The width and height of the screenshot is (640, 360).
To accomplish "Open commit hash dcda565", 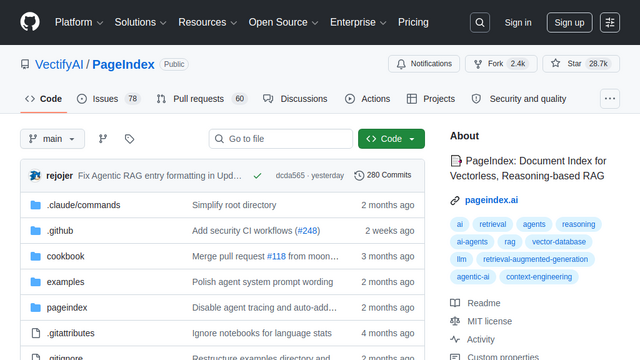I will (290, 176).
